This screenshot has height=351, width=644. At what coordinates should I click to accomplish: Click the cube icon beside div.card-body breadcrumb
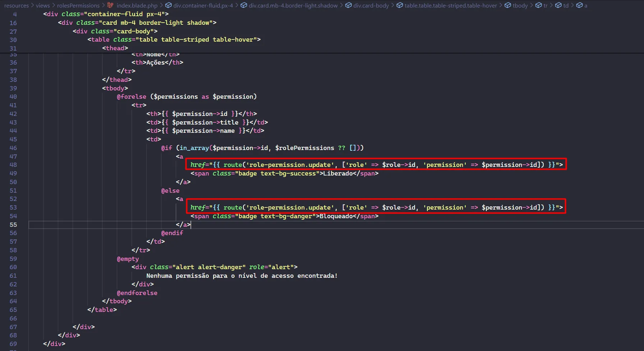pos(348,5)
